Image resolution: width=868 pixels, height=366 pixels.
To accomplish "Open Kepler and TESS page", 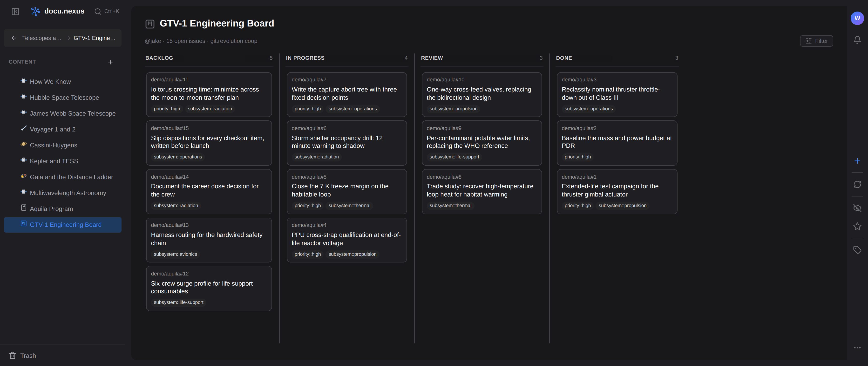I will (63, 161).
